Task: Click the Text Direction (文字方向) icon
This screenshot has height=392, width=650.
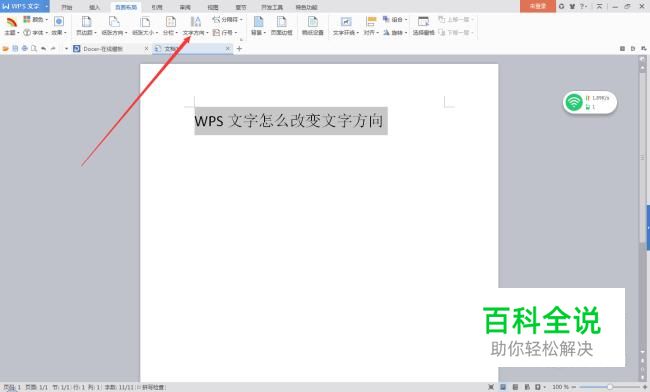Action: pyautogui.click(x=195, y=22)
